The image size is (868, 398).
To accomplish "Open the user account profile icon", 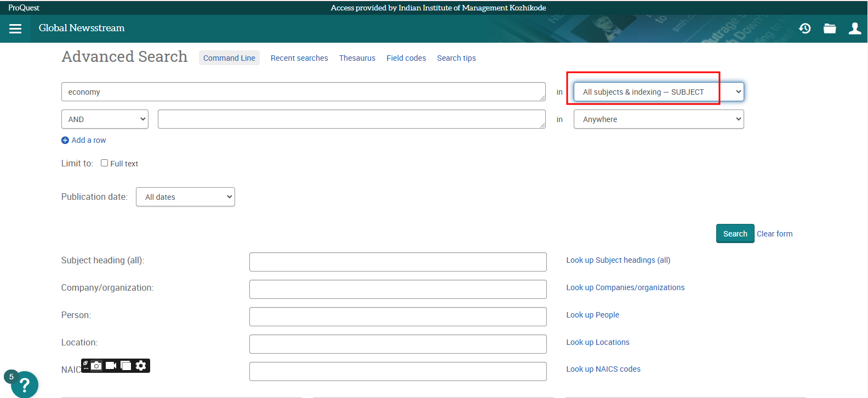I will coord(854,28).
